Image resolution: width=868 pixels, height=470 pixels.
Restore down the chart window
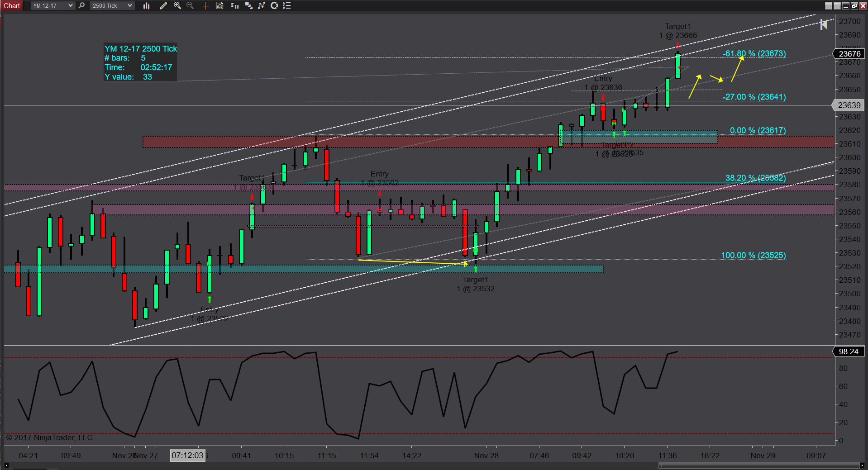coord(854,5)
